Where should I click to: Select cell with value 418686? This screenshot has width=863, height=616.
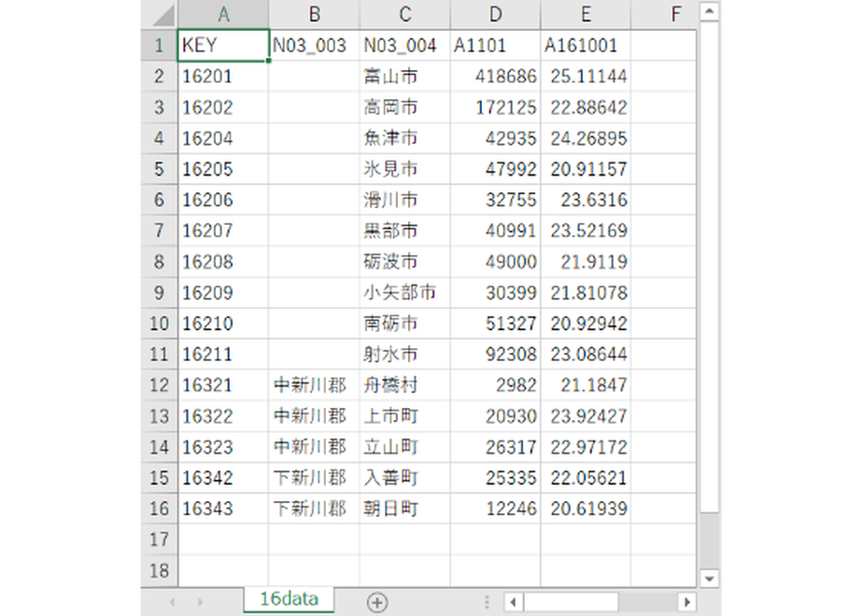pyautogui.click(x=495, y=77)
